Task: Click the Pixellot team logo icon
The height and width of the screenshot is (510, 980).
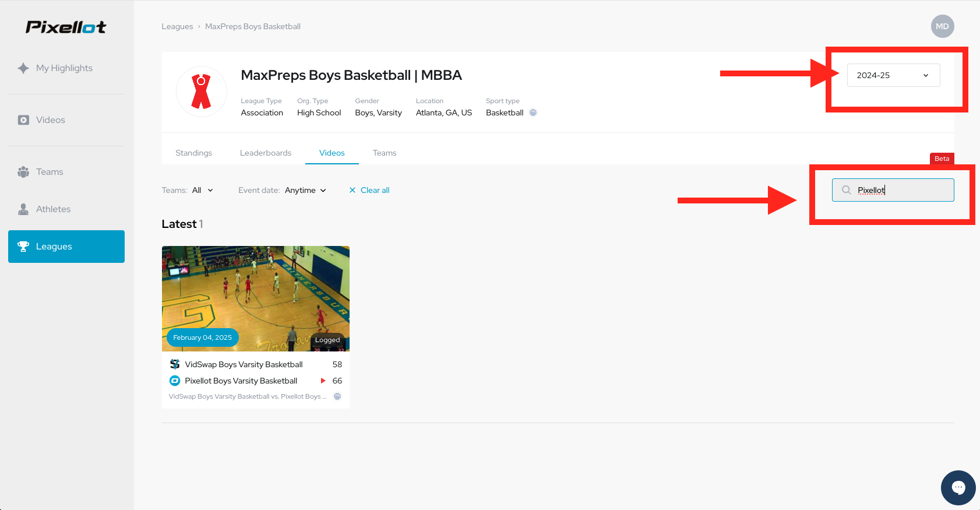Action: pos(175,381)
